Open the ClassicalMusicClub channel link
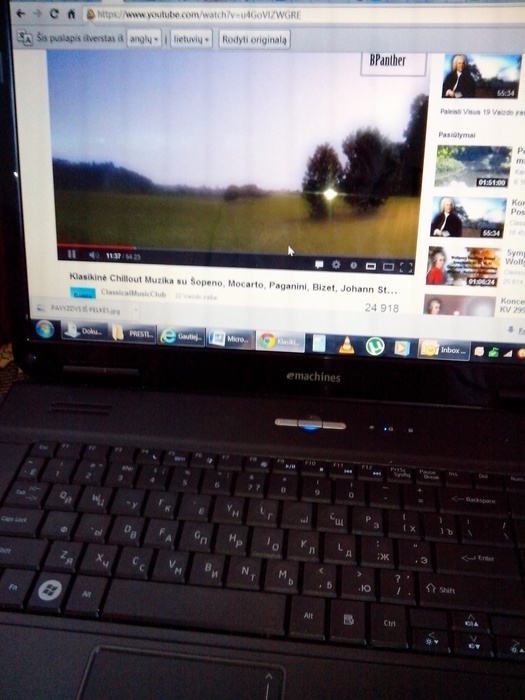The width and height of the screenshot is (525, 700). tap(133, 293)
